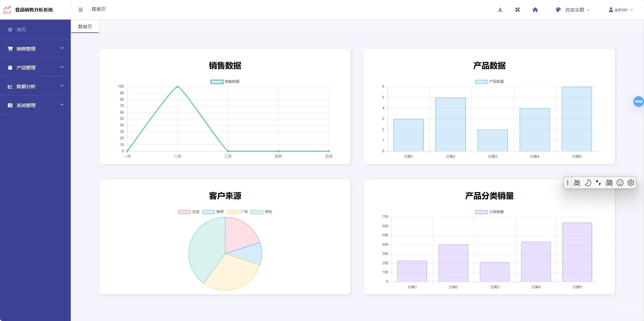The width and height of the screenshot is (644, 321).
Task: Hide the 在线 slice via pie chart legend
Action: point(189,212)
